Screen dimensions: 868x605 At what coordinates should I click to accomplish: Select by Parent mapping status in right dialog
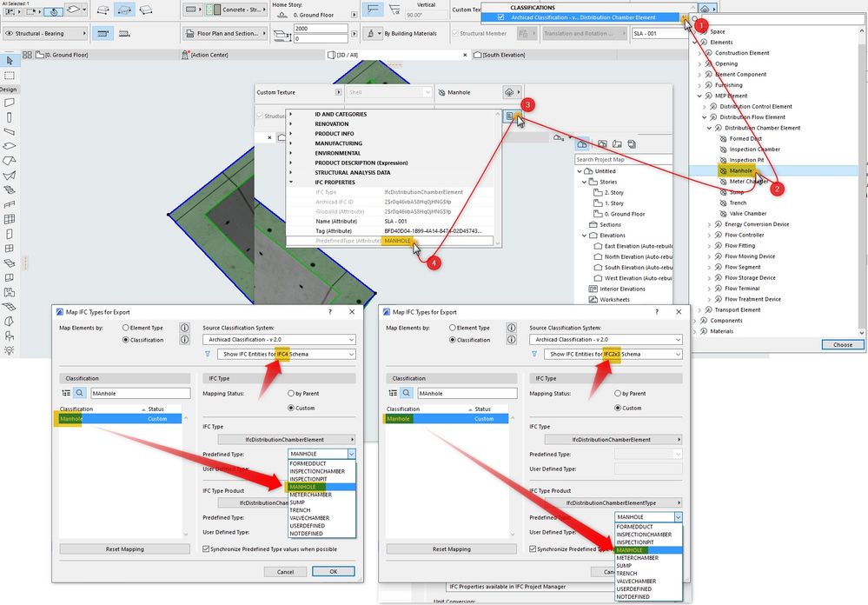(x=617, y=394)
